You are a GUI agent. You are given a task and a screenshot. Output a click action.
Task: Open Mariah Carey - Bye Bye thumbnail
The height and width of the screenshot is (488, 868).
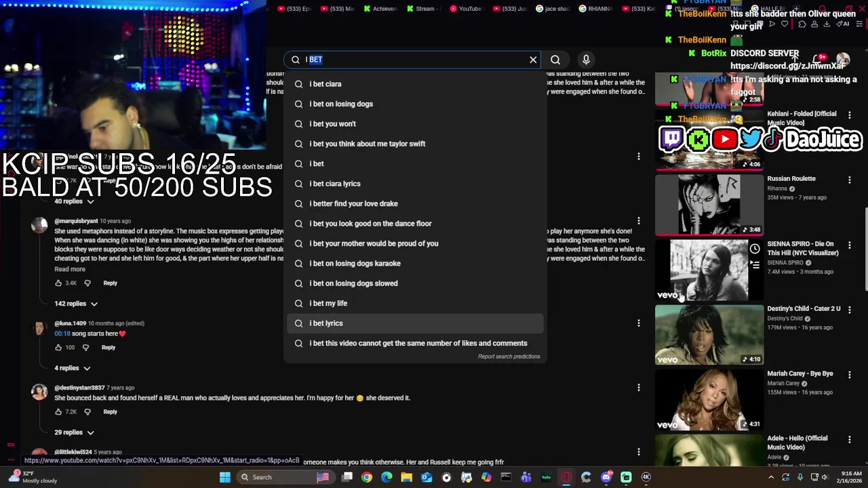(x=709, y=399)
